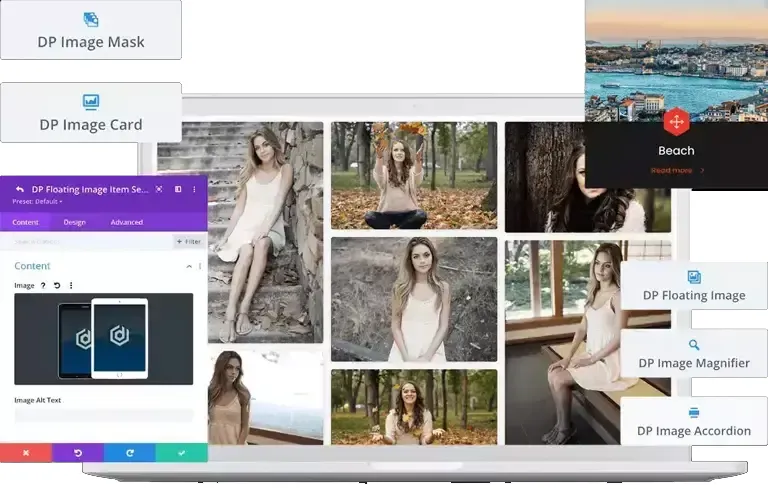Click the DP Image Accordion icon
This screenshot has height=489, width=768.
[x=694, y=413]
